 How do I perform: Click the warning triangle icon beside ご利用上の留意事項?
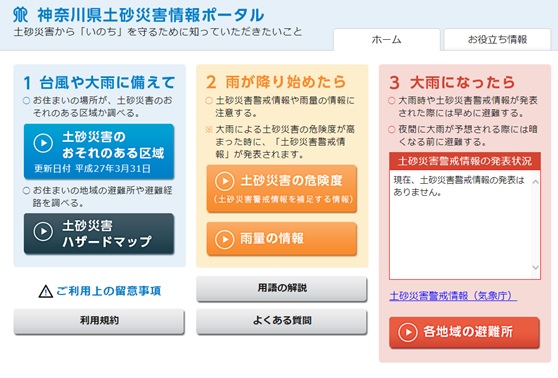46,292
